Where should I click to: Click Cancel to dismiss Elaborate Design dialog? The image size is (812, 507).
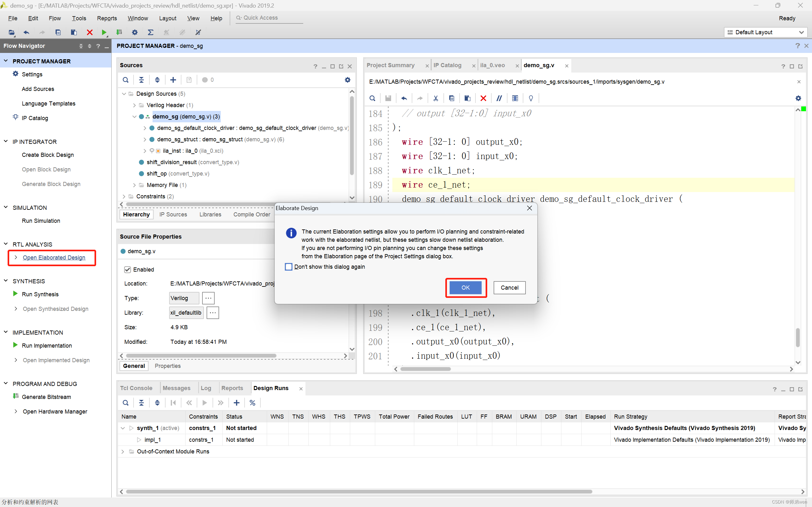click(x=508, y=287)
